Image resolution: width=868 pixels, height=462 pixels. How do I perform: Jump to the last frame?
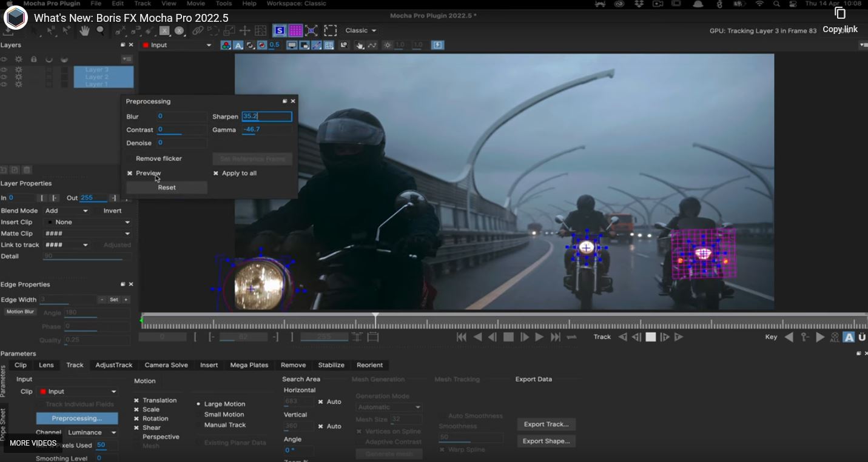556,337
